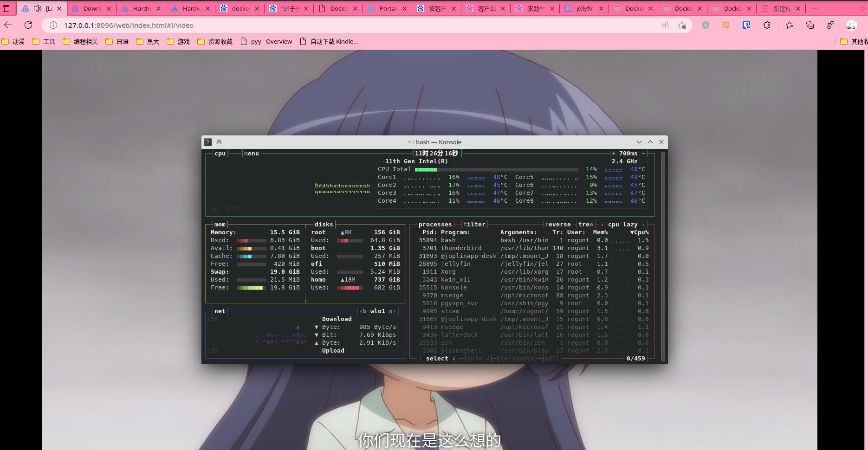Open the Bitwarden shield extension icon
The width and height of the screenshot is (868, 450).
tap(746, 25)
